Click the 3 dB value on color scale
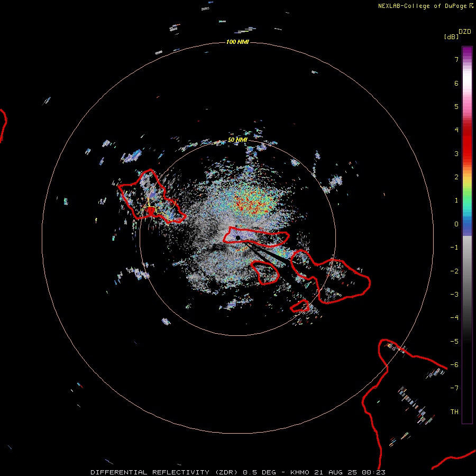 456,153
